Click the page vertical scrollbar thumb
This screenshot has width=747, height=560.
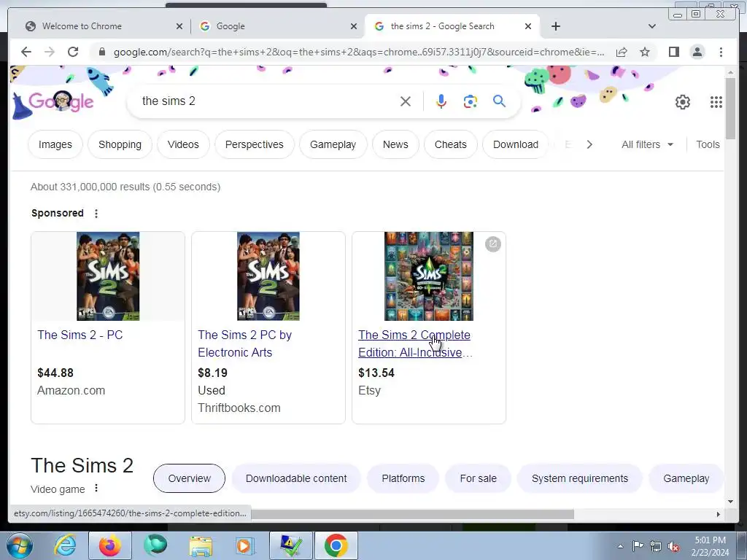[x=730, y=109]
